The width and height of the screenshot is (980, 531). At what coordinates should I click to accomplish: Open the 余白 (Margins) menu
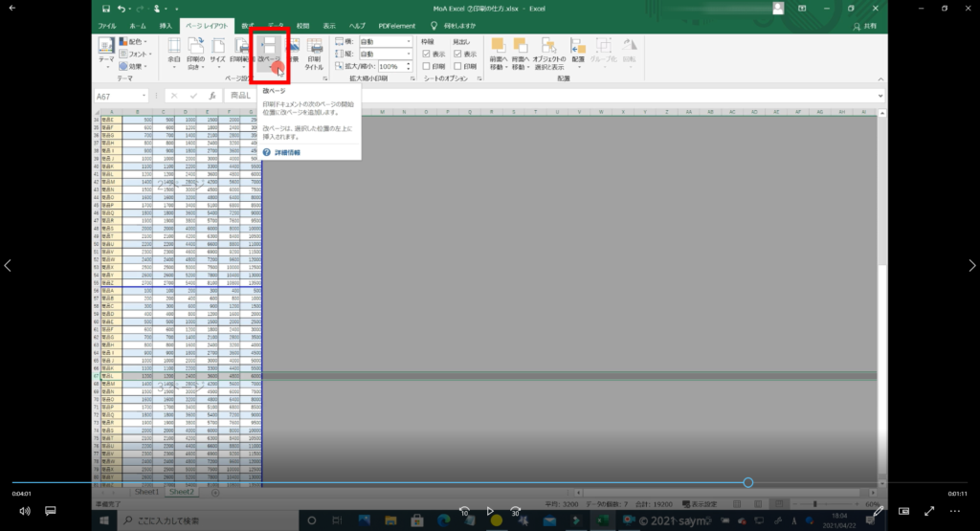point(174,53)
